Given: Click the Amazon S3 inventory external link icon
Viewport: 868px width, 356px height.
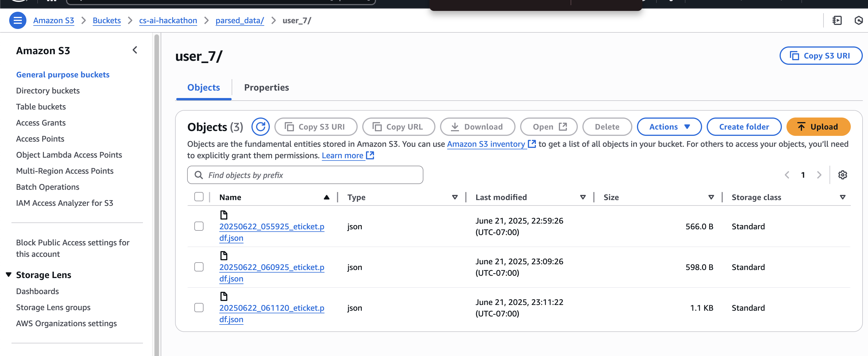Looking at the screenshot, I should click(x=532, y=144).
